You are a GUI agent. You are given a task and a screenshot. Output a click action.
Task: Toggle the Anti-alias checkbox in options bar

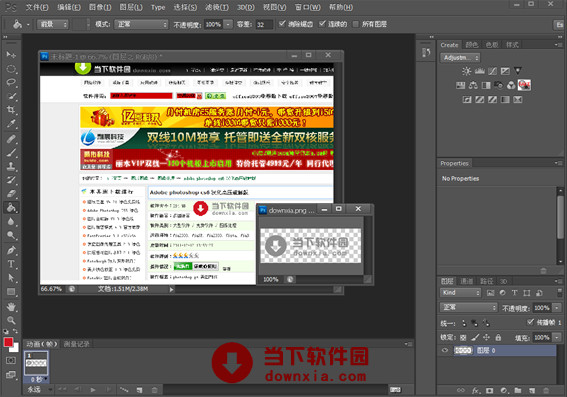click(282, 24)
